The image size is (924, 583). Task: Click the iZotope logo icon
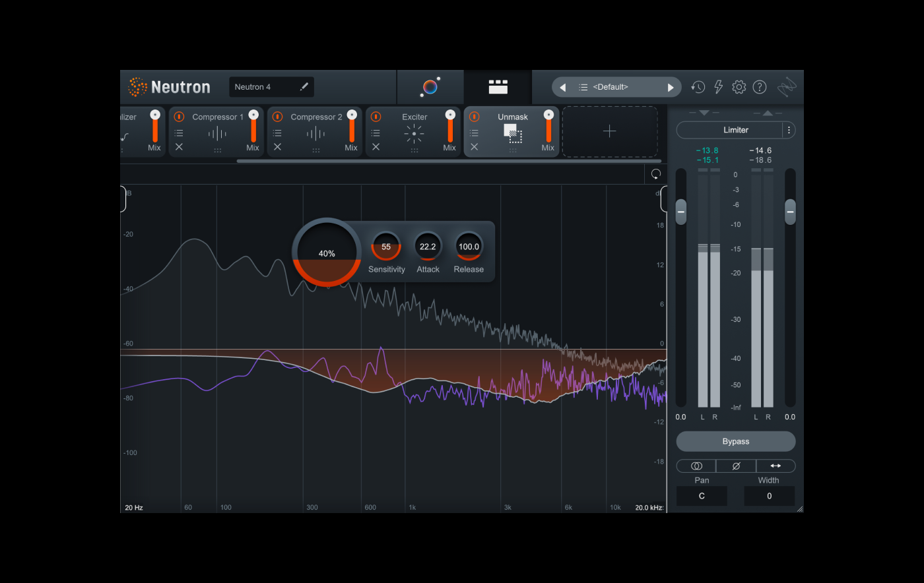coord(787,87)
